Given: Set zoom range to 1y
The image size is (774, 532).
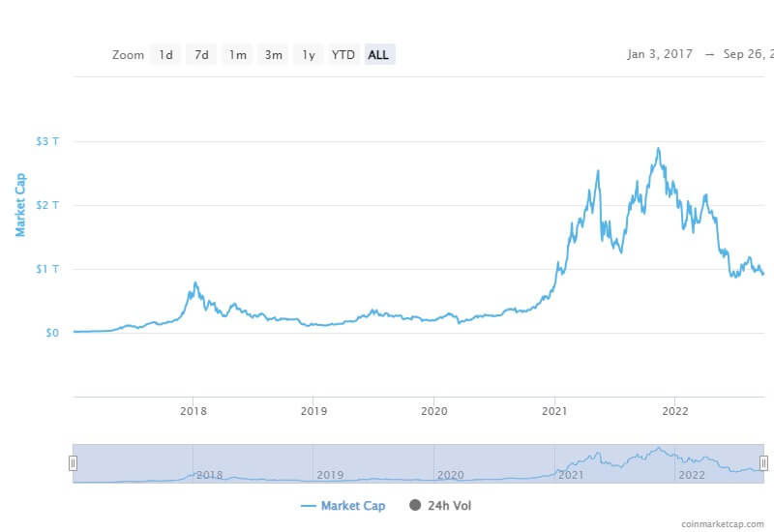Looking at the screenshot, I should [x=309, y=55].
